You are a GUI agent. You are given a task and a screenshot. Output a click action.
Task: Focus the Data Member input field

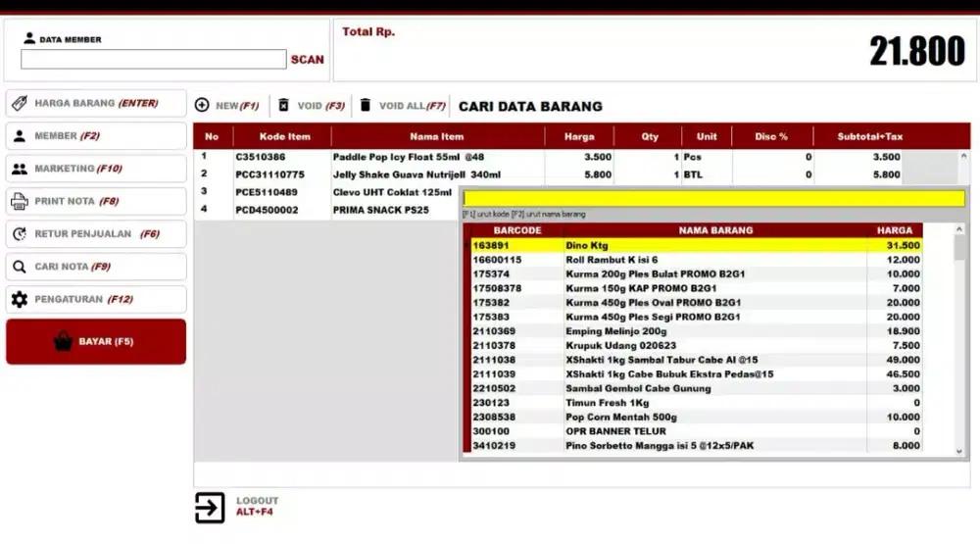[x=154, y=60]
